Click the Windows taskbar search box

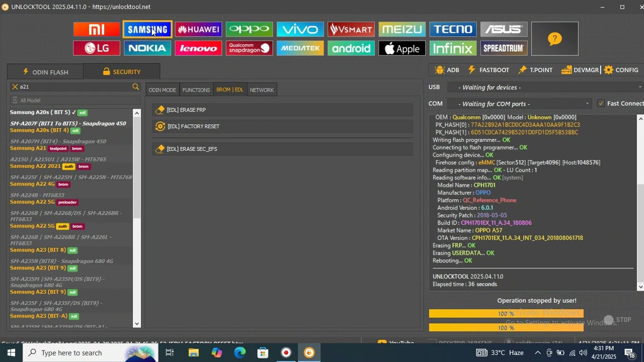point(91,353)
